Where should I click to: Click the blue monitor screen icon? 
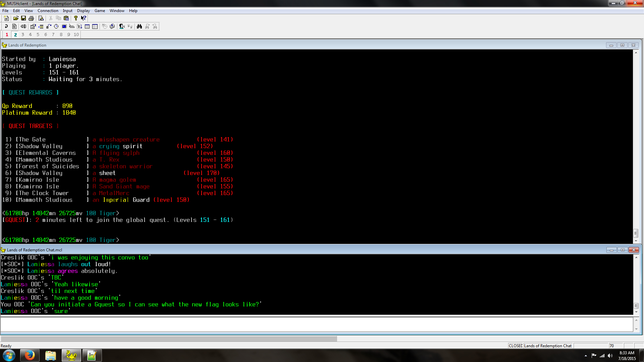click(64, 26)
